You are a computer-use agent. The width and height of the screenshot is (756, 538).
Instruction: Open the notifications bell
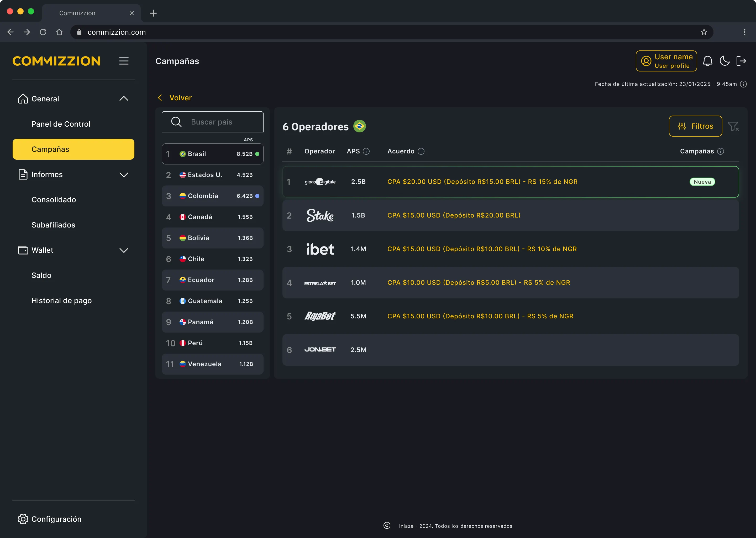click(707, 61)
